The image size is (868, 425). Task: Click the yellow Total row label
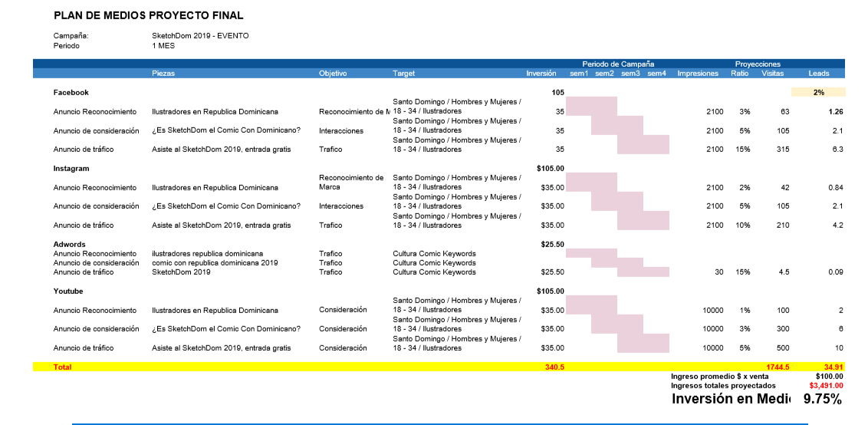62,367
